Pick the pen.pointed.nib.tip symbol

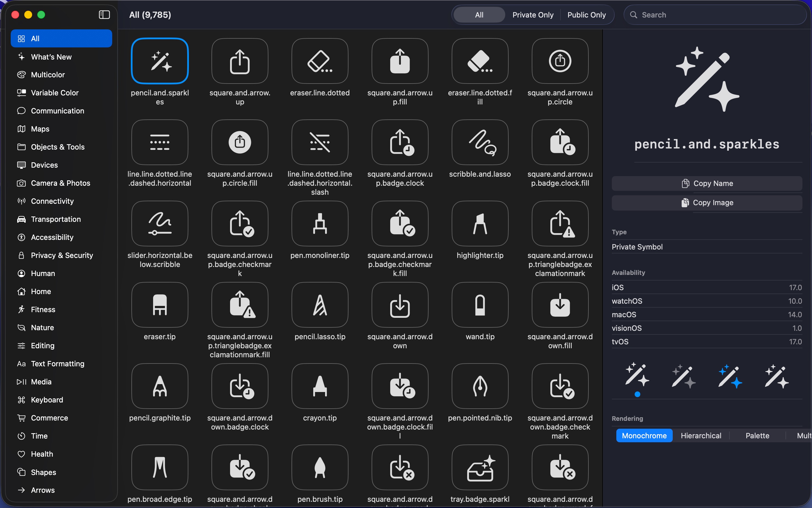point(480,386)
